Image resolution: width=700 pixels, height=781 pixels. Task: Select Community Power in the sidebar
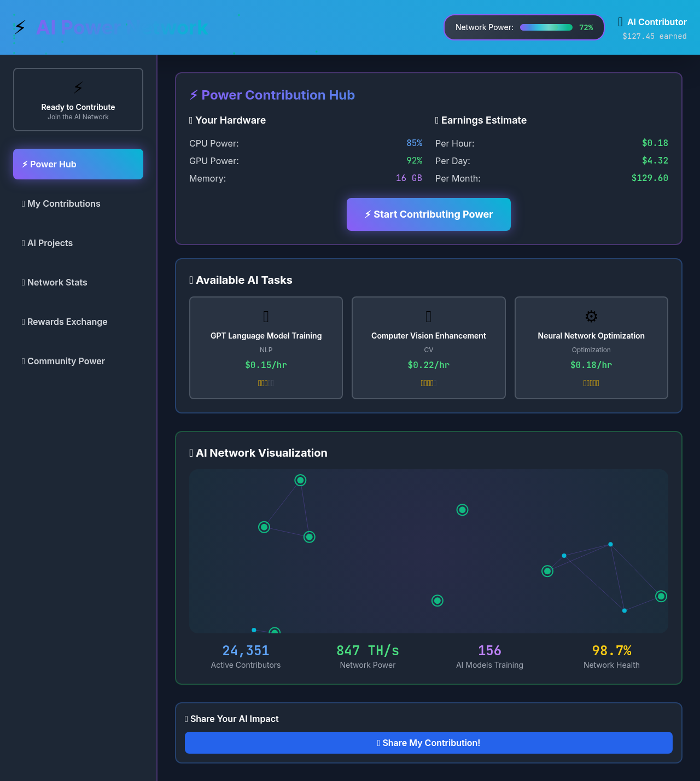click(x=63, y=361)
